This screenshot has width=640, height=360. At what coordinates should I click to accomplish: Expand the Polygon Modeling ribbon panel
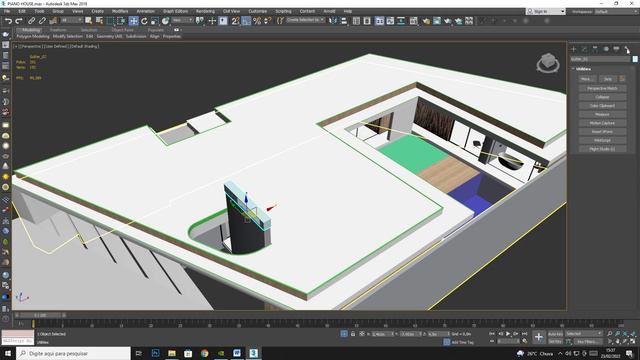tap(33, 36)
